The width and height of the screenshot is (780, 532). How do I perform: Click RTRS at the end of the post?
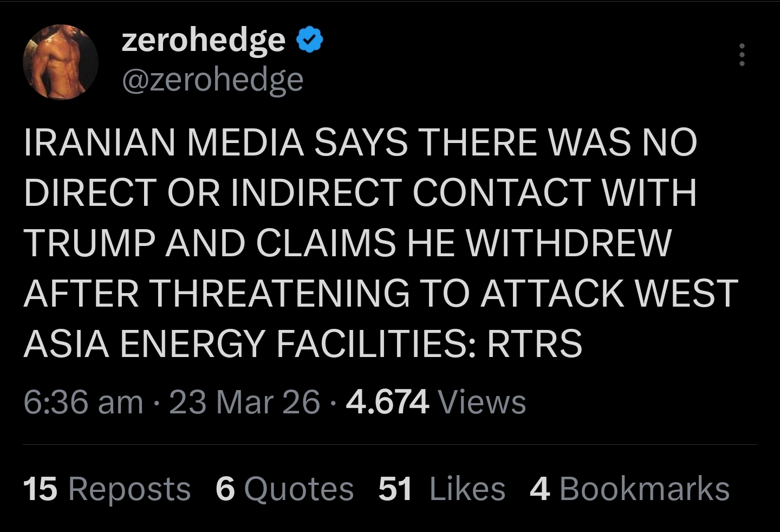(535, 344)
